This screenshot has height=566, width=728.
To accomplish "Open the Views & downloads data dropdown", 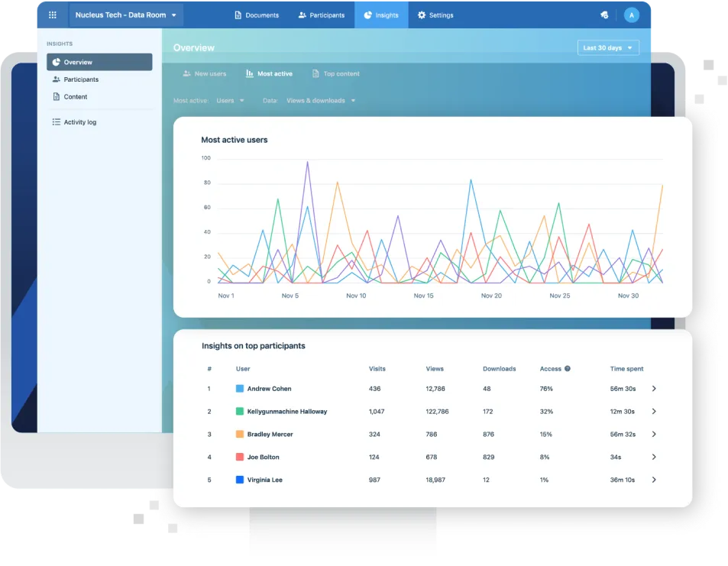I will point(320,100).
